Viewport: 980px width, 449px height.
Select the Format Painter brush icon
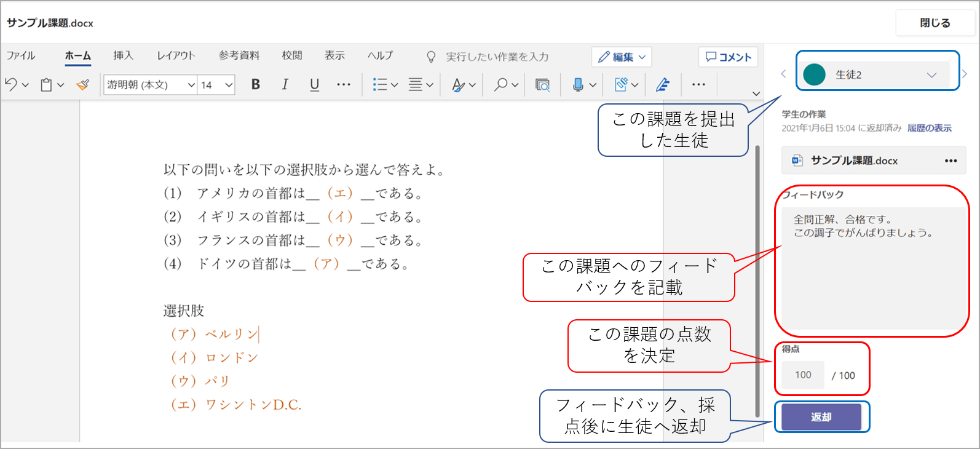tap(82, 85)
